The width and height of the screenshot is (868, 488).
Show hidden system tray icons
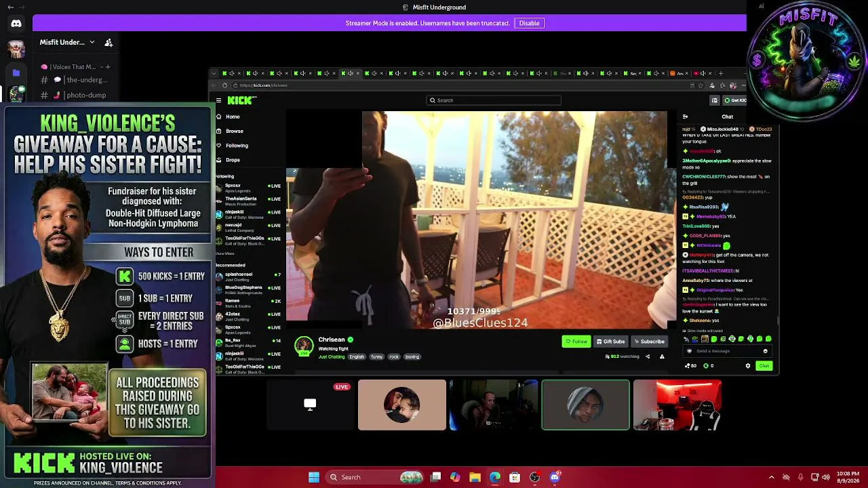[771, 477]
